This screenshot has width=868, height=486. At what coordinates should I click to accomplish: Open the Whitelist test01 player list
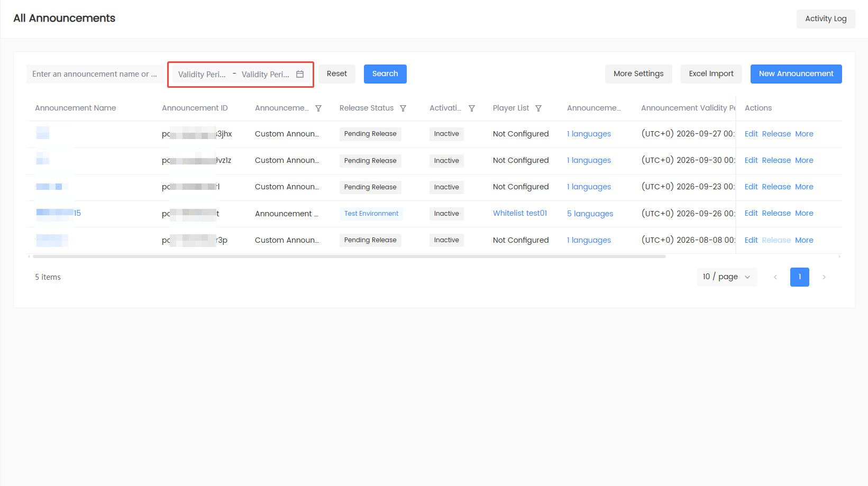(x=520, y=213)
